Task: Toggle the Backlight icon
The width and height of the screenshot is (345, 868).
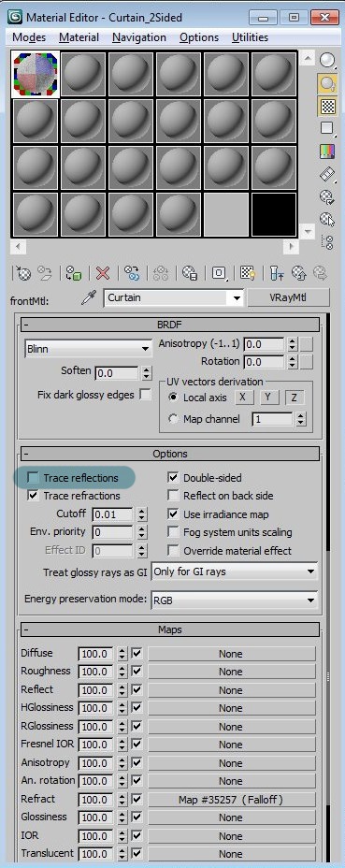Action: 327,83
